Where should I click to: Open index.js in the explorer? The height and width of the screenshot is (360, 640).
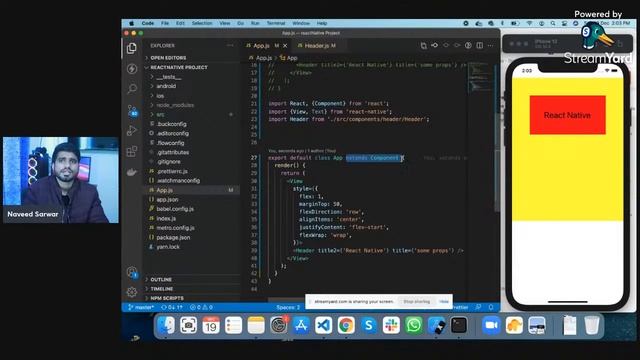click(x=166, y=219)
